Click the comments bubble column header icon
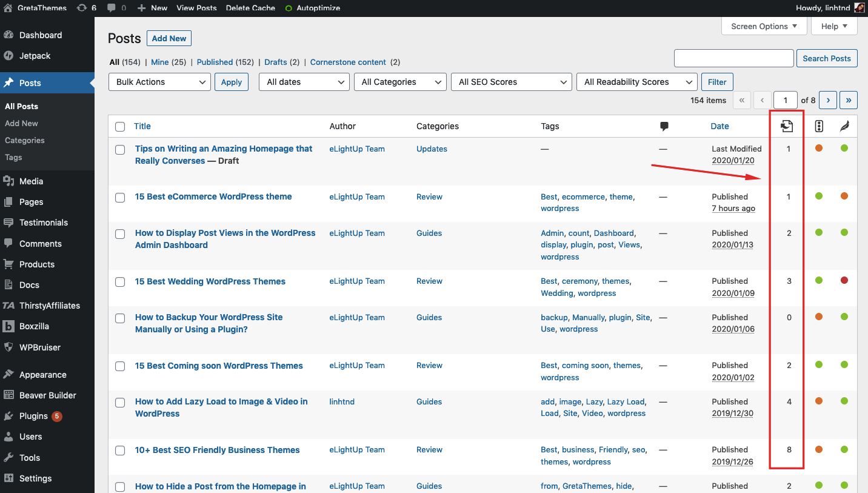This screenshot has height=493, width=868. tap(664, 126)
